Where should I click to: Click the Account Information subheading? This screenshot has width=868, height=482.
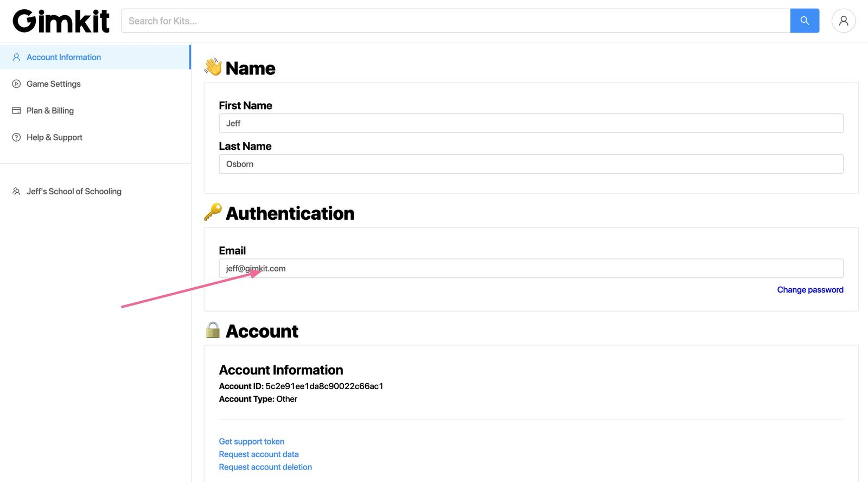(x=281, y=370)
